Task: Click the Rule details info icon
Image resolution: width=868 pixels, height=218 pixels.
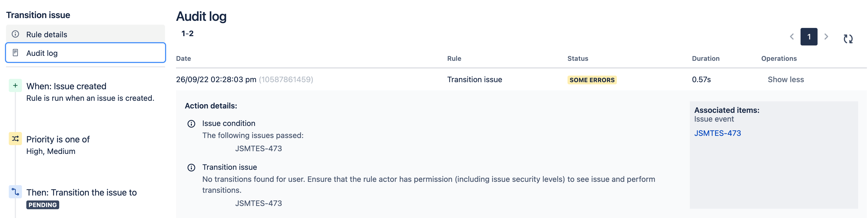Action: 16,34
